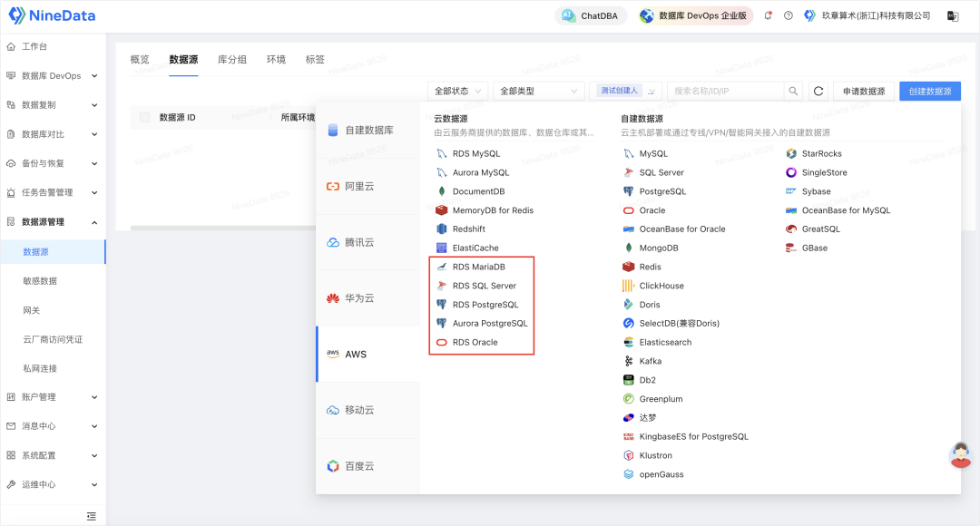
Task: Collapse the 数据源管理 sidebar menu
Action: [53, 222]
